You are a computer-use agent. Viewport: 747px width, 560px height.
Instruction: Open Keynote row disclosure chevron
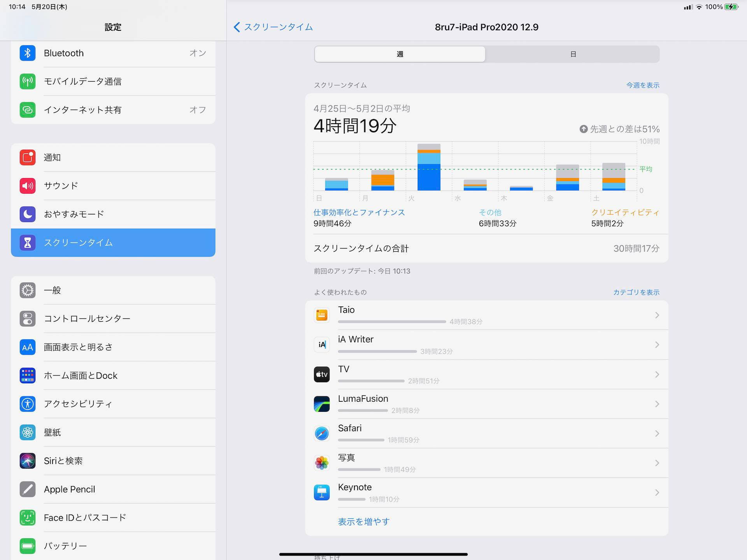(657, 492)
